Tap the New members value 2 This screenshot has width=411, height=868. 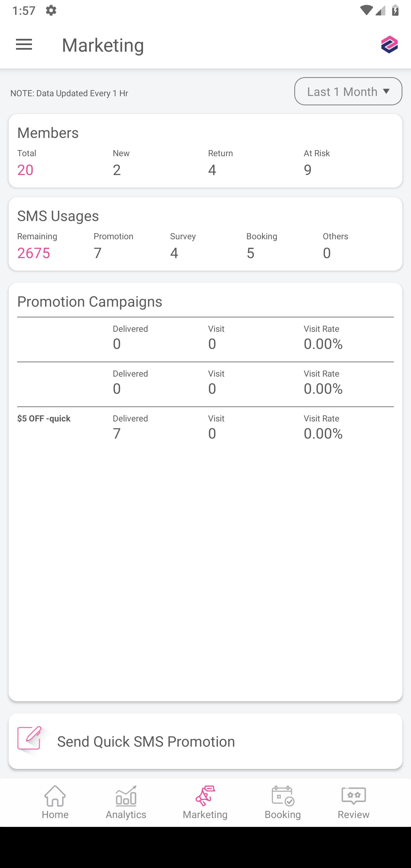pos(116,170)
